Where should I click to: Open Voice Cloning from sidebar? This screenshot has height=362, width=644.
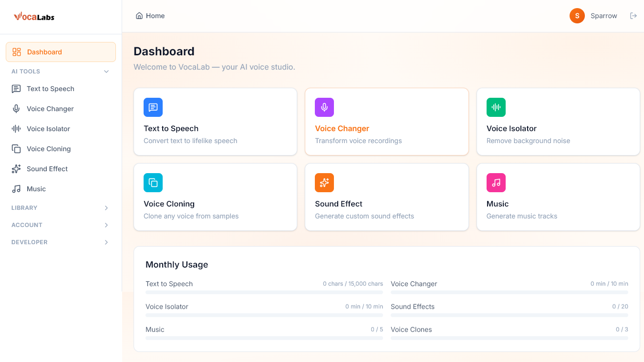click(x=61, y=149)
